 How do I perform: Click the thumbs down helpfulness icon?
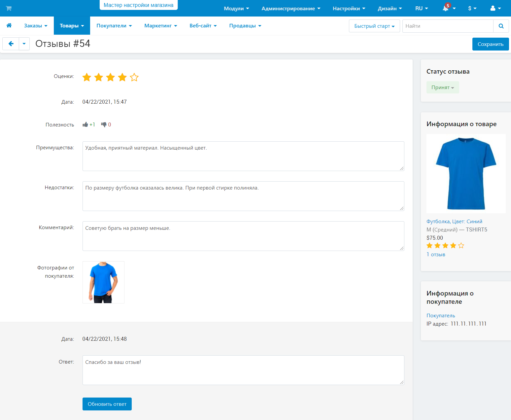pyautogui.click(x=104, y=124)
